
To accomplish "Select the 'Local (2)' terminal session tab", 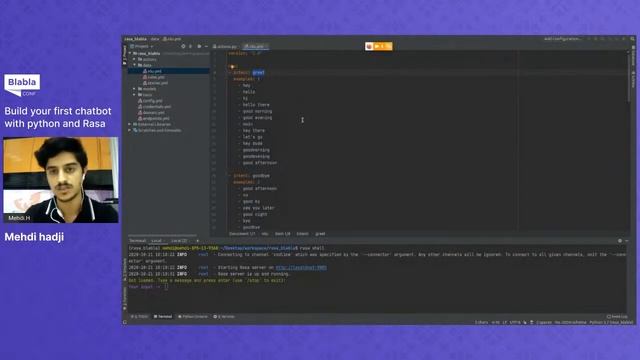I will coord(179,241).
